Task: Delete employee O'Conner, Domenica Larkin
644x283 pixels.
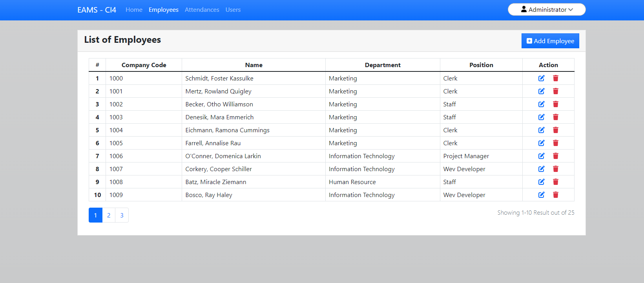Action: (556, 156)
